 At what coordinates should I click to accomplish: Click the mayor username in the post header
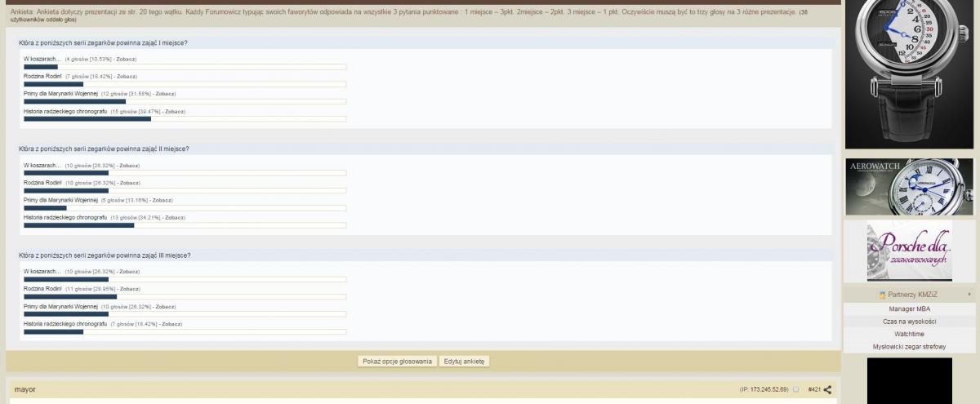[x=25, y=390]
